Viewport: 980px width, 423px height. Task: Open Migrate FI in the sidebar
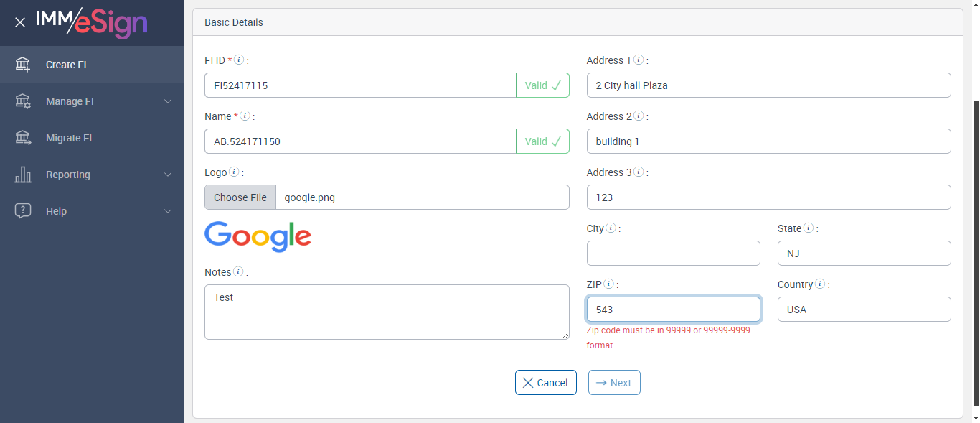tap(69, 138)
